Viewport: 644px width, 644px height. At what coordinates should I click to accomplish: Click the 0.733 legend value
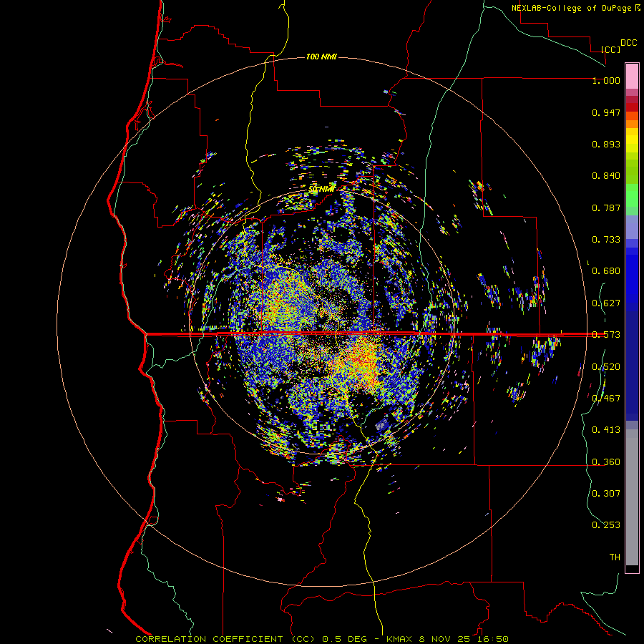(606, 240)
